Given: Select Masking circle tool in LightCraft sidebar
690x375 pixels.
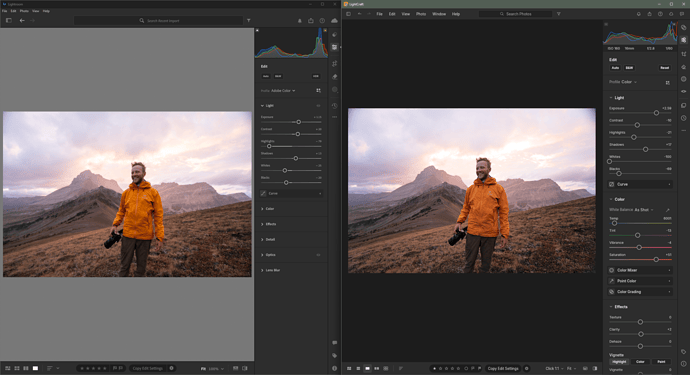Looking at the screenshot, I should click(683, 79).
